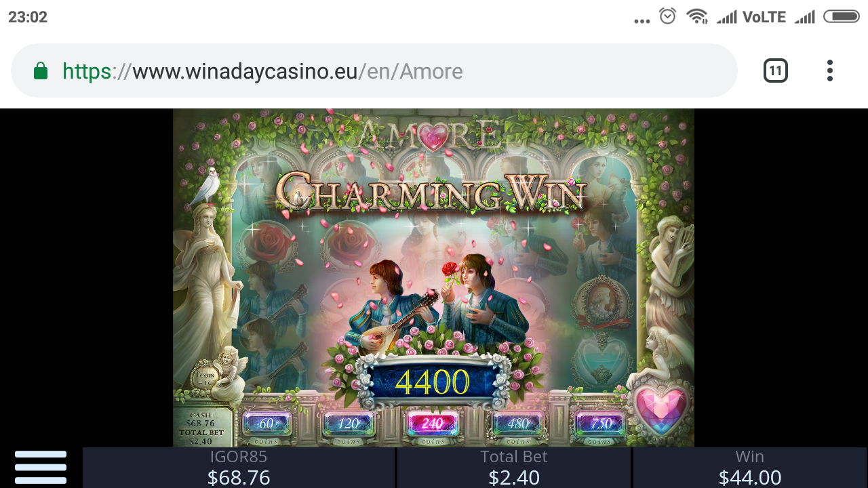868x488 pixels.
Task: Tap the IGOR85 balance panel
Action: 239,468
